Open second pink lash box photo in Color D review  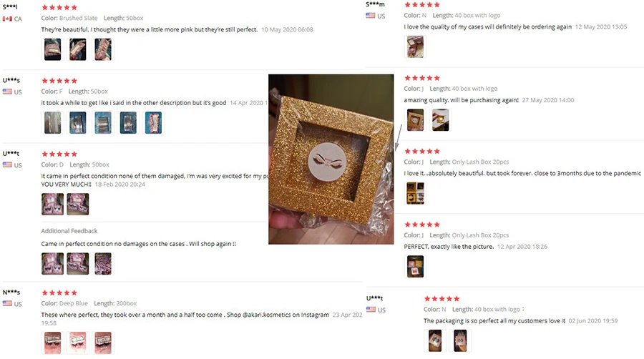77,204
